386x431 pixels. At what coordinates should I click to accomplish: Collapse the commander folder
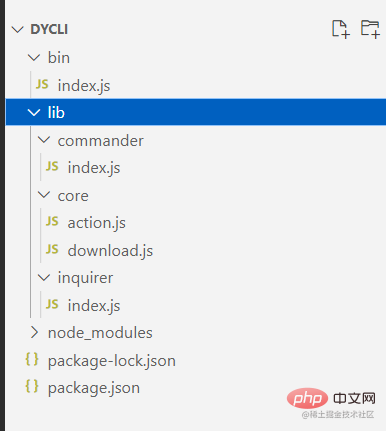tap(44, 140)
